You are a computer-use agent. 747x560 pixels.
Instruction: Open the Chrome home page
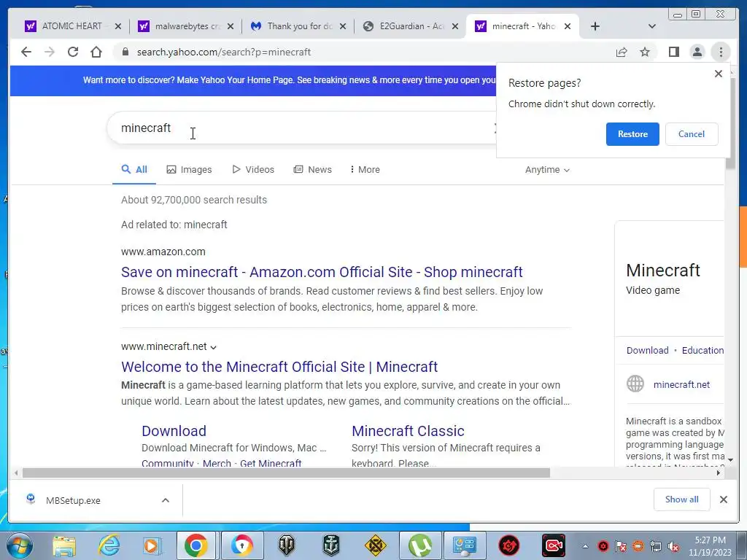coord(96,52)
